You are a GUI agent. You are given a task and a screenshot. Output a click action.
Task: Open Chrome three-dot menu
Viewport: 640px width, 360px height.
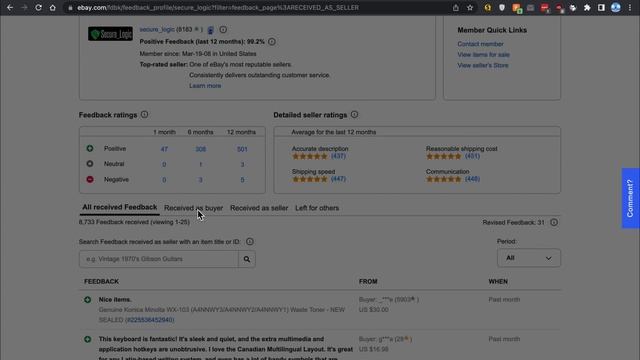[x=630, y=7]
